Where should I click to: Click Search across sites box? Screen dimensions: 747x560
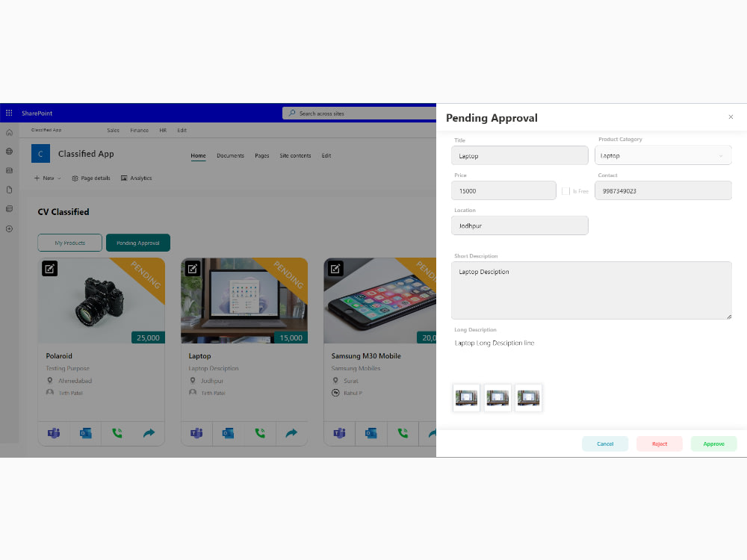pyautogui.click(x=360, y=113)
